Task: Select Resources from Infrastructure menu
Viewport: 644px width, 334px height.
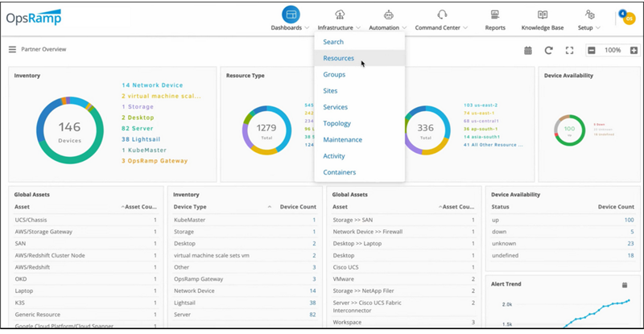Action: 359,58
